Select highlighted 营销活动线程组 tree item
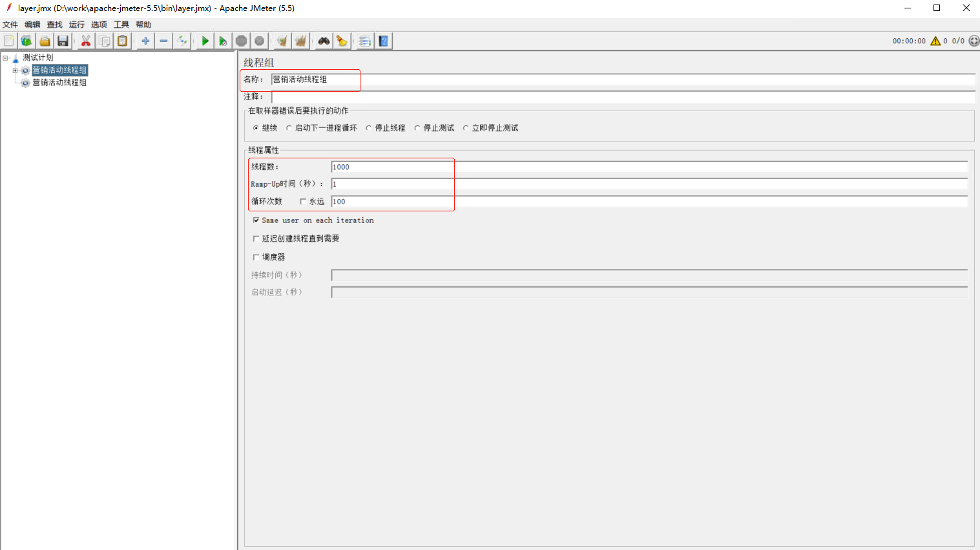 click(x=59, y=70)
